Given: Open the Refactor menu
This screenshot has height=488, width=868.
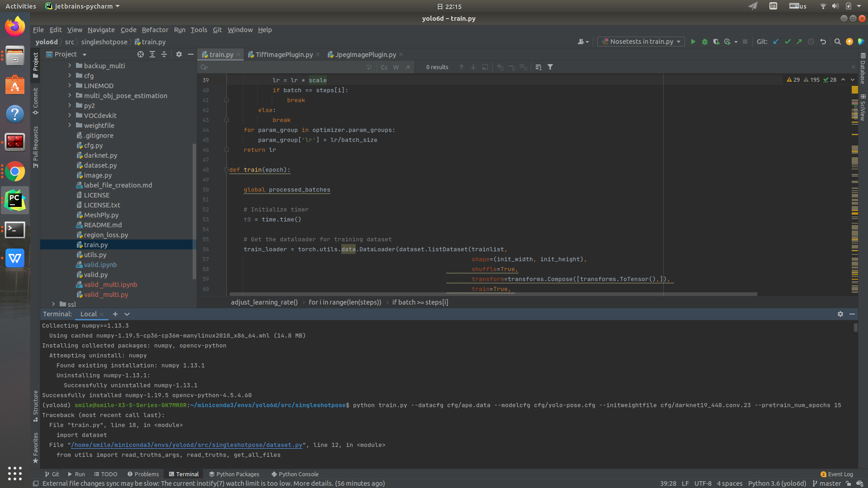Looking at the screenshot, I should (x=155, y=30).
